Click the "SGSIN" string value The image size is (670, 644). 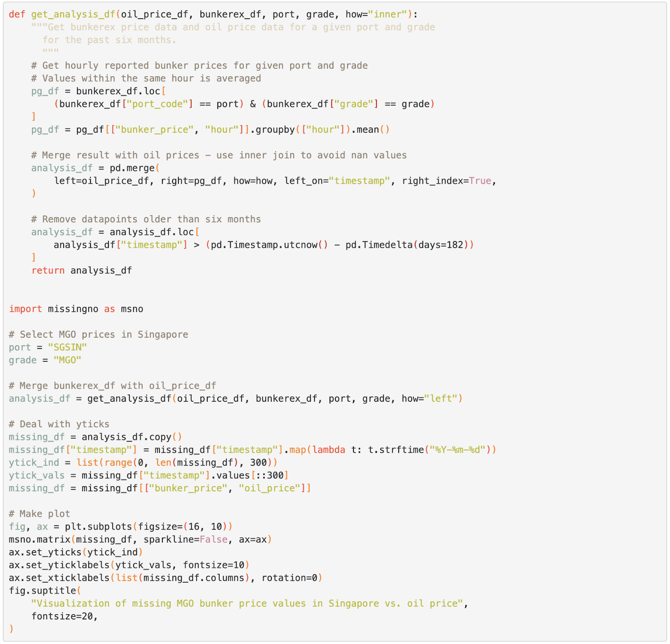[x=67, y=347]
